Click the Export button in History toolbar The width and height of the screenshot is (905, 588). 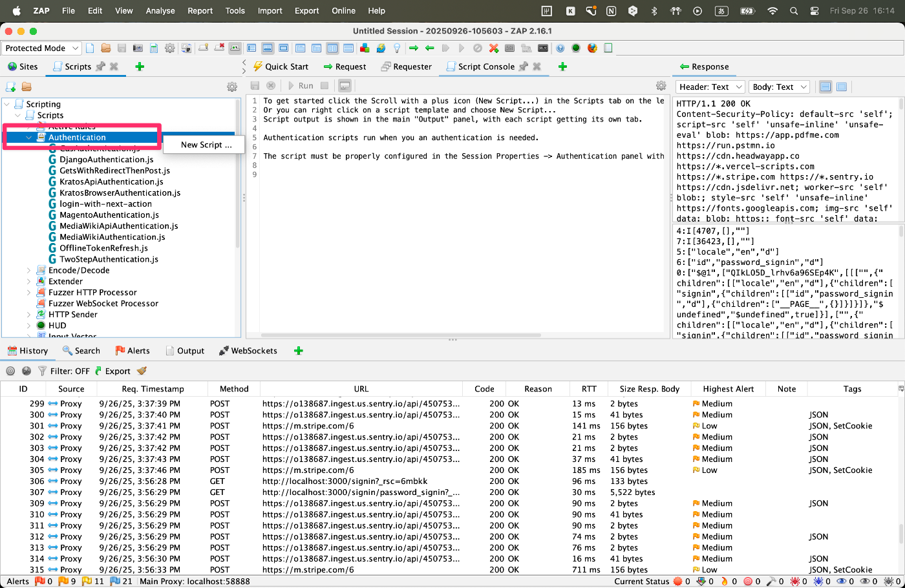112,371
